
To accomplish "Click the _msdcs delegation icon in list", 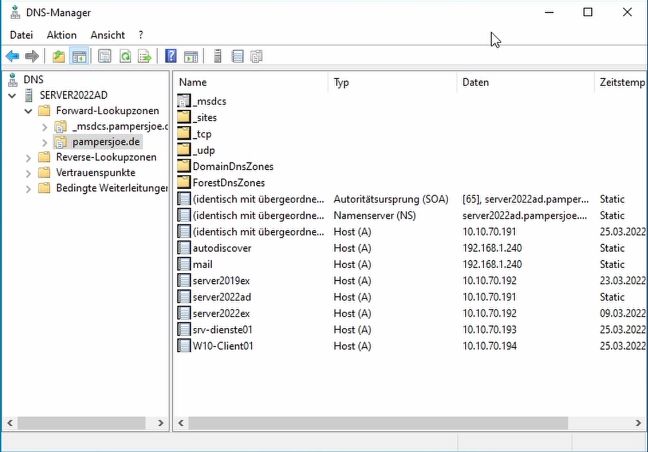I will pos(184,101).
